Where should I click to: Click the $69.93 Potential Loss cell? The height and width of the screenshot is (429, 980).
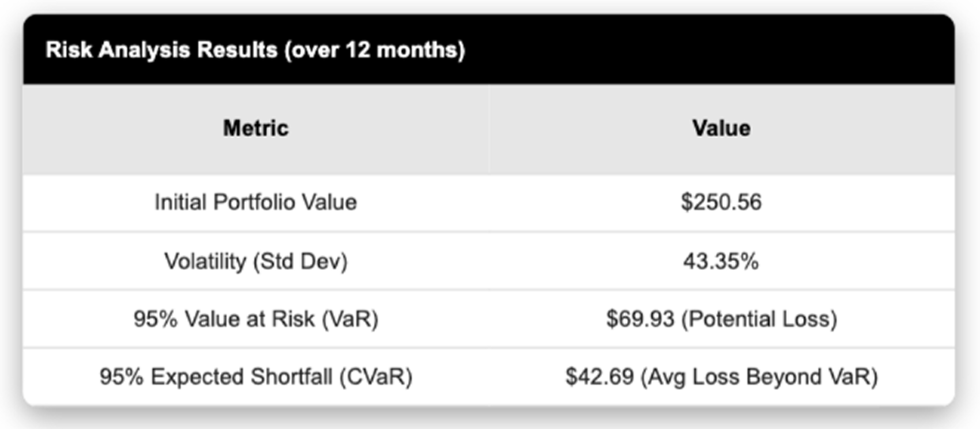(721, 319)
